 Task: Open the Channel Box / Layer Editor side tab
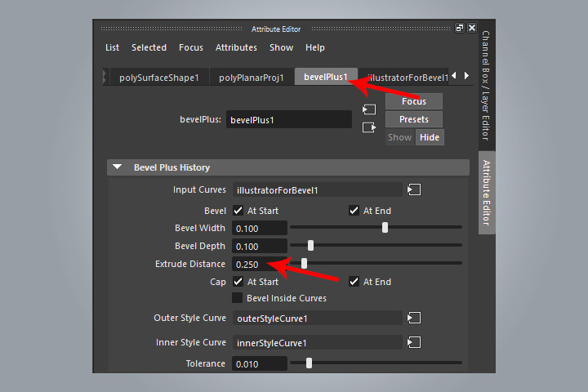point(486,85)
